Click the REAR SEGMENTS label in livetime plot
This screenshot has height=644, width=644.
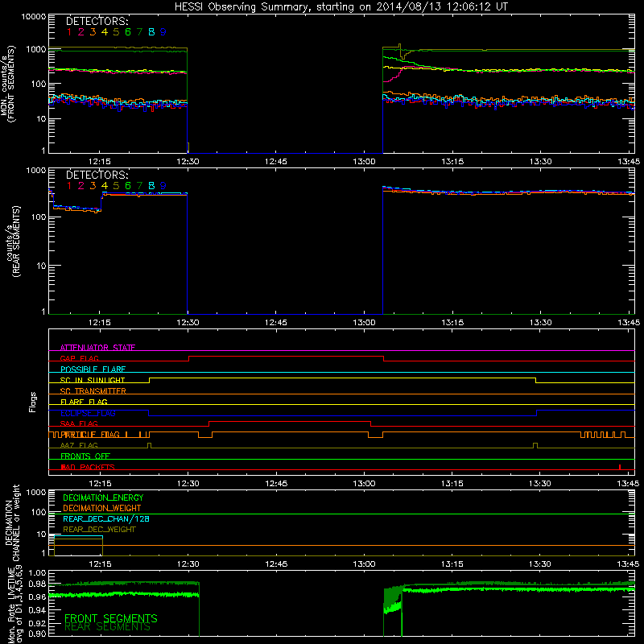[107, 627]
